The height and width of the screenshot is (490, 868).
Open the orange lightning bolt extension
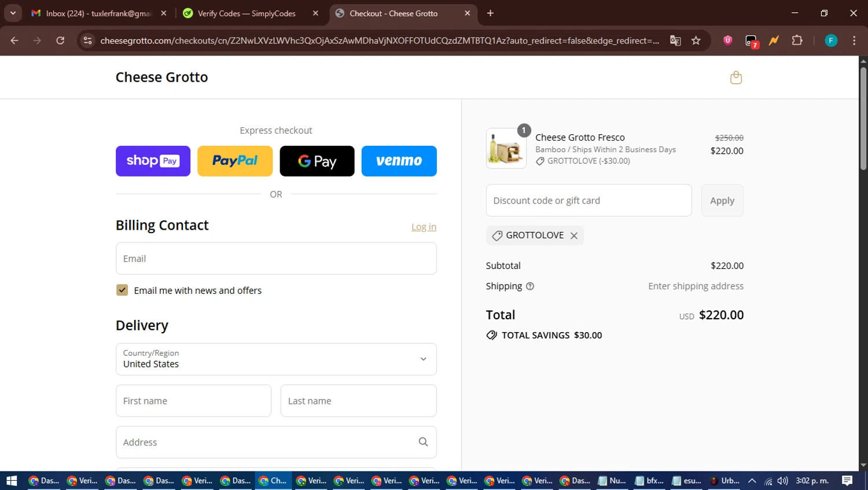point(774,40)
